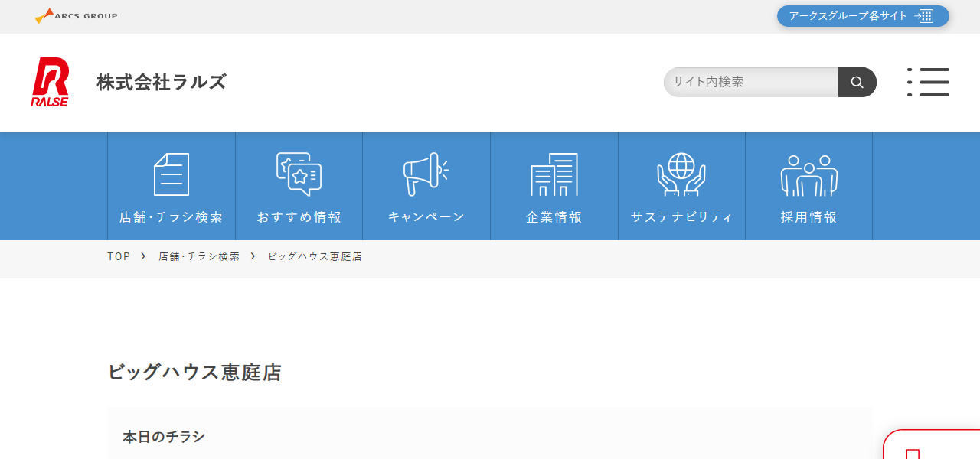The height and width of the screenshot is (459, 980).
Task: Go to TOP in the breadcrumb
Action: point(119,256)
